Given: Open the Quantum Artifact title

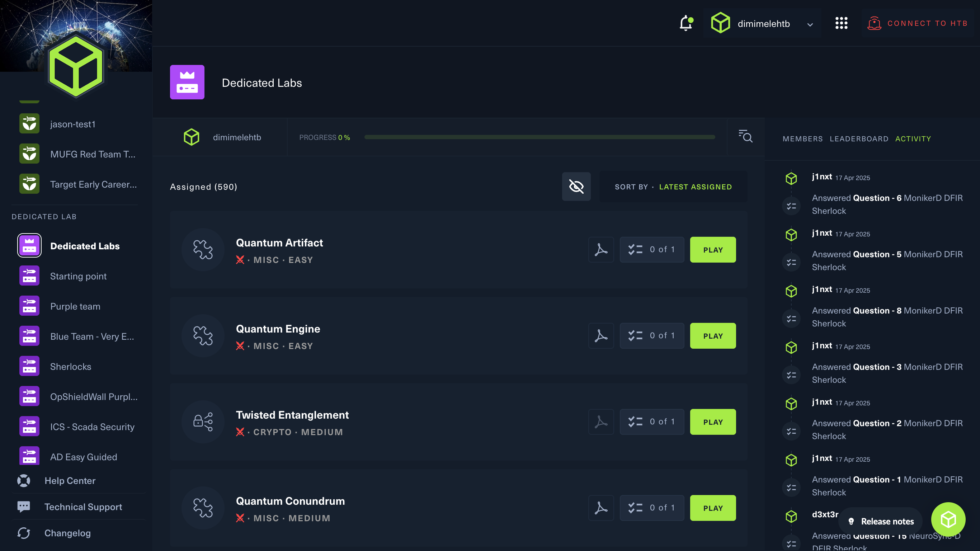Looking at the screenshot, I should click(279, 243).
